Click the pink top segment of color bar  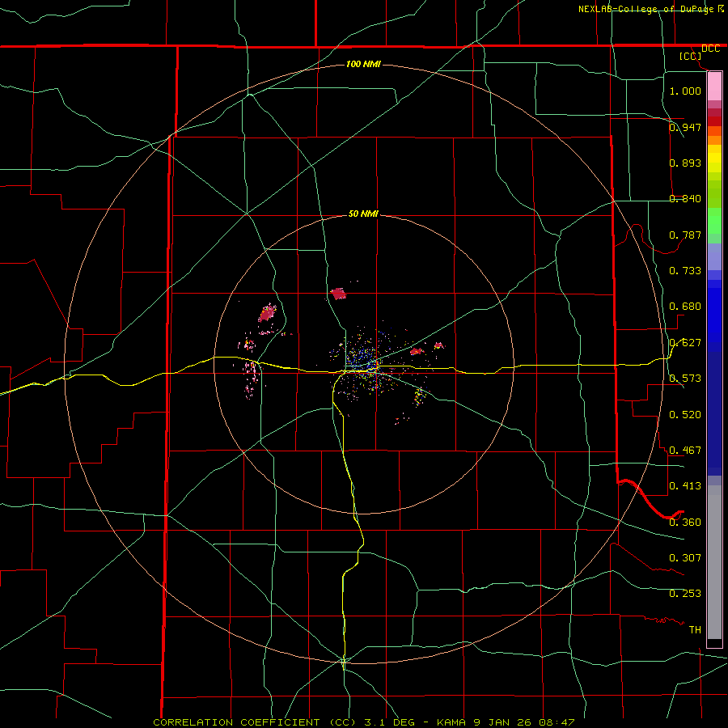coord(714,86)
